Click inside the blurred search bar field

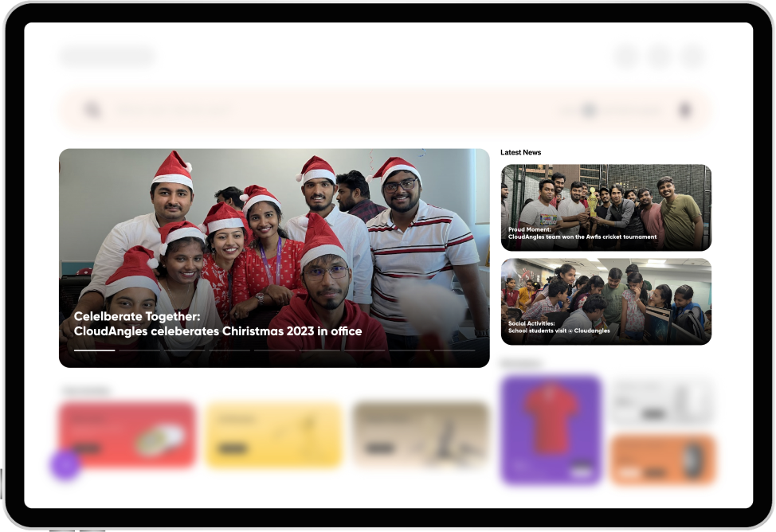(386, 110)
